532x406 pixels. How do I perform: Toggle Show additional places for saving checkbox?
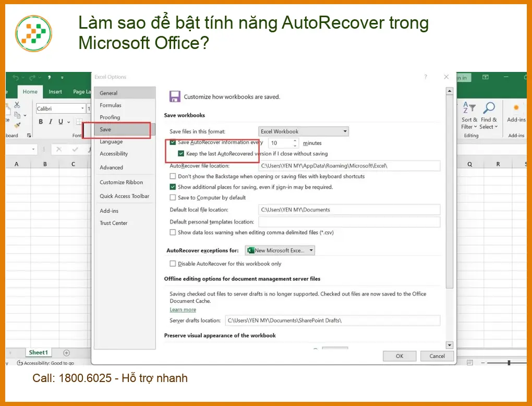point(173,187)
